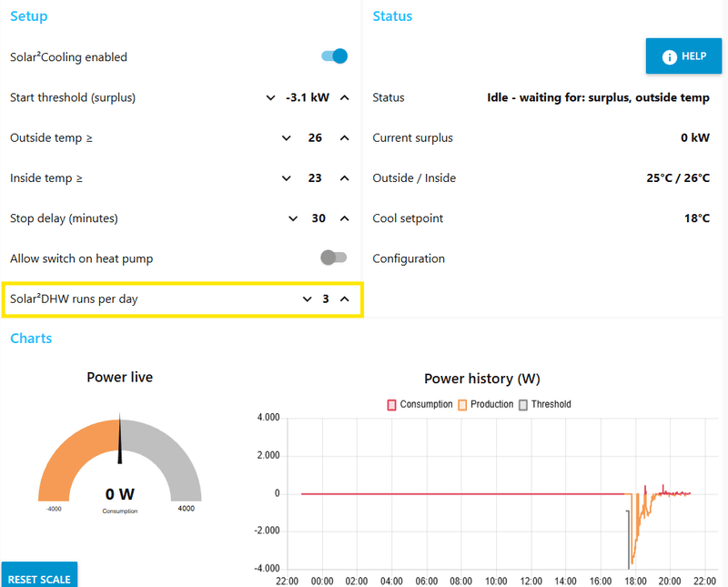
Task: Open the HELP button
Action: coord(684,56)
